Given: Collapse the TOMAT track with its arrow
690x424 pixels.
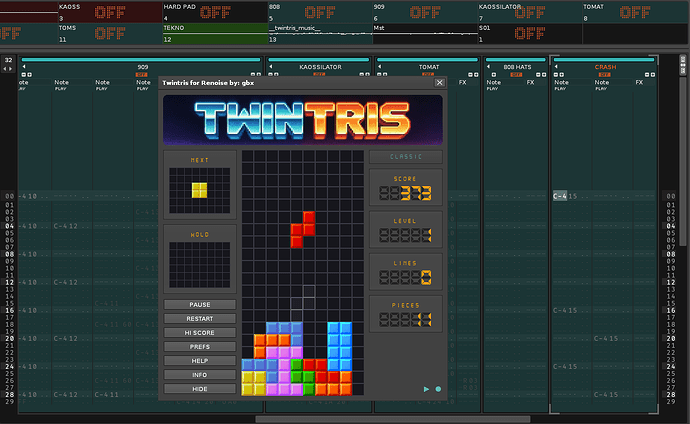Looking at the screenshot, I should (x=379, y=67).
